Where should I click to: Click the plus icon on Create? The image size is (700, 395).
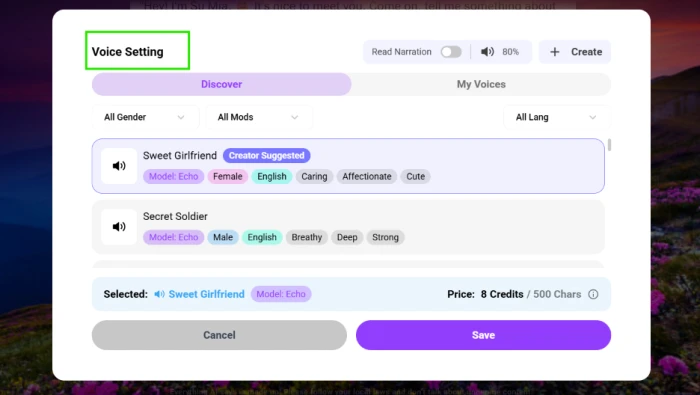554,52
